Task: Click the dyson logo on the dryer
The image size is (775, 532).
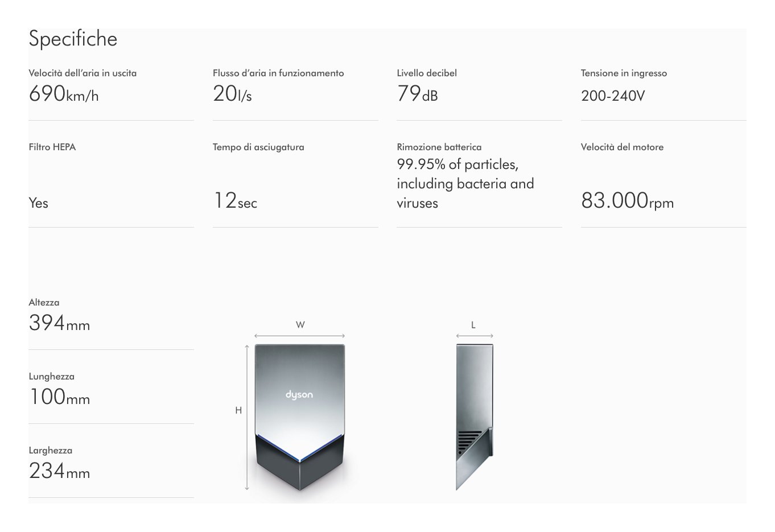Action: 299,395
